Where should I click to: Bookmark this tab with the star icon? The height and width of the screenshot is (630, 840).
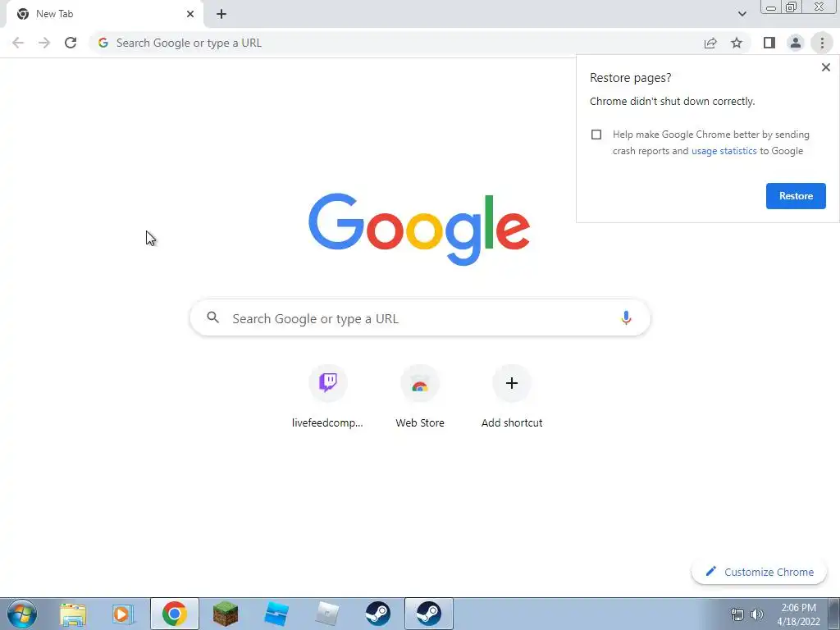[737, 43]
